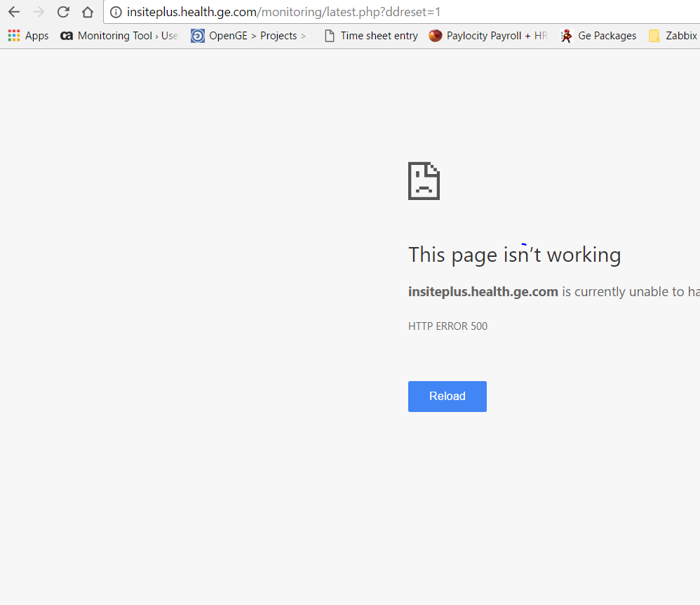Screen dimensions: 700x605
Task: Open the Time sheet entry bookmark
Action: [x=371, y=36]
